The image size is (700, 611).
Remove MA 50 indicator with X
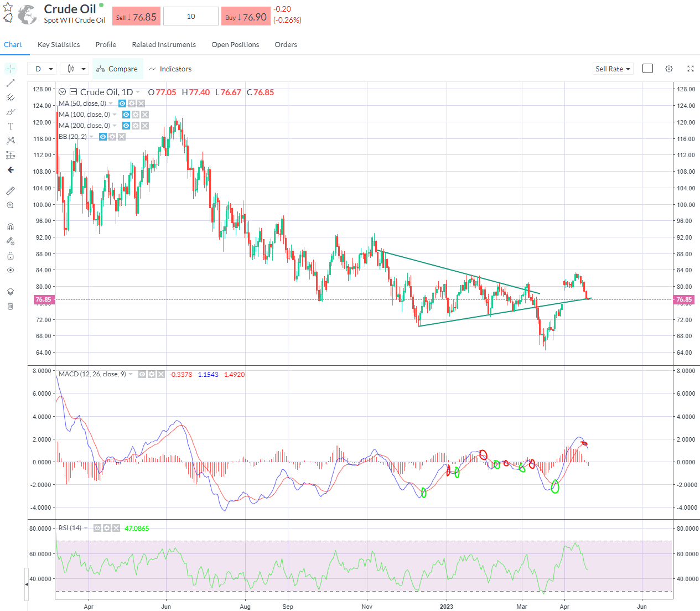[x=141, y=103]
